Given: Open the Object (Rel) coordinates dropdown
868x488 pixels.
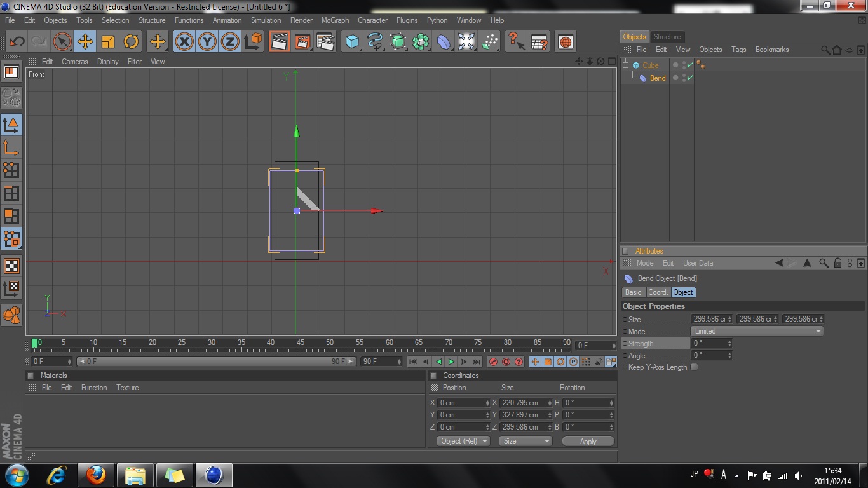Looking at the screenshot, I should click(x=463, y=441).
